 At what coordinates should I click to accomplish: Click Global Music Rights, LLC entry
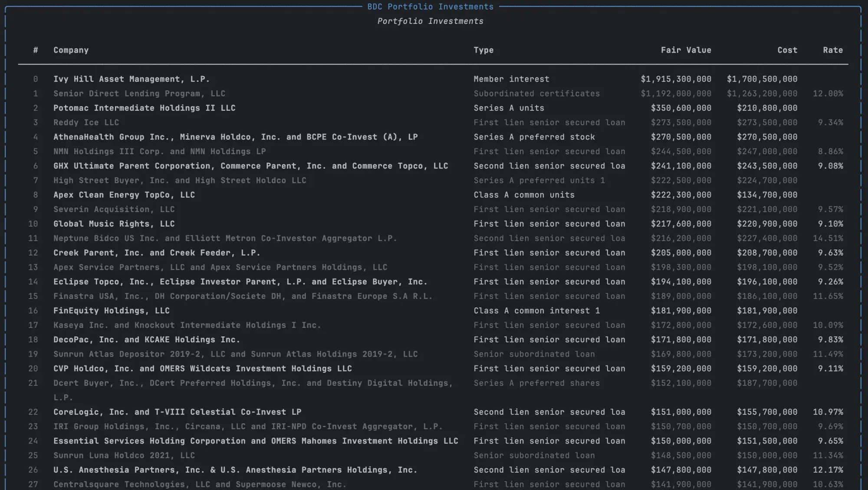[x=114, y=224]
